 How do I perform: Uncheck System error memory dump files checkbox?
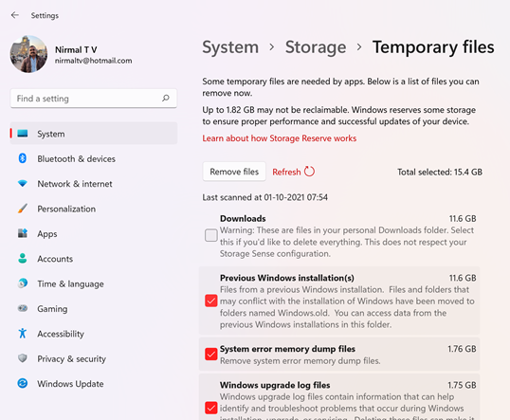[211, 354]
